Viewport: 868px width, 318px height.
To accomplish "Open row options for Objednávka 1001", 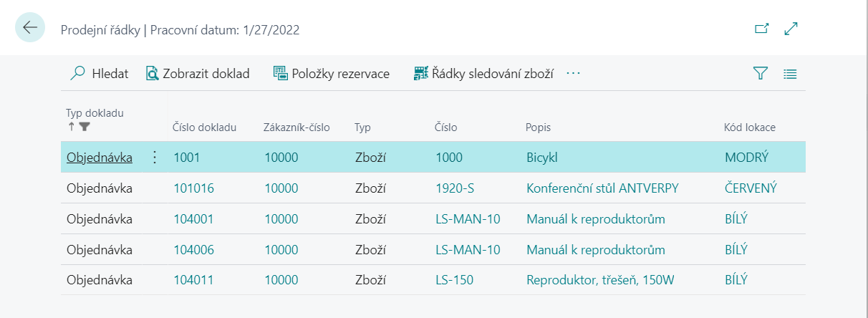I will [155, 158].
